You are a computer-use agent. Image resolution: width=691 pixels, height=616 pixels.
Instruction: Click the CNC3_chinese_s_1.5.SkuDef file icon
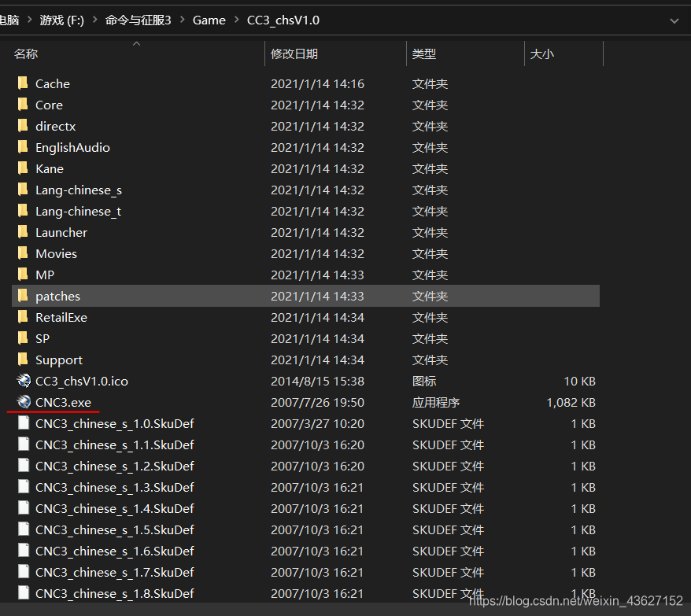tap(24, 529)
